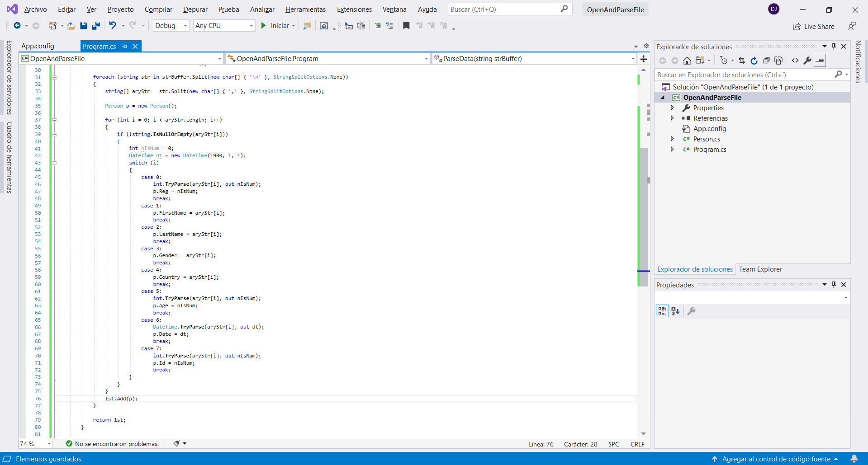
Task: Click the bookmark icon in toolbar
Action: (x=406, y=26)
